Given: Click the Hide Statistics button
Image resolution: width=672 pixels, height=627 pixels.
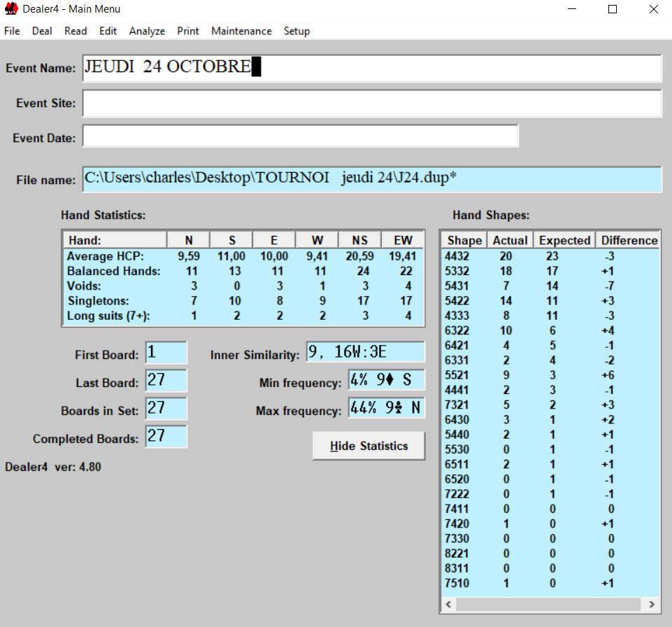Looking at the screenshot, I should coord(369,446).
